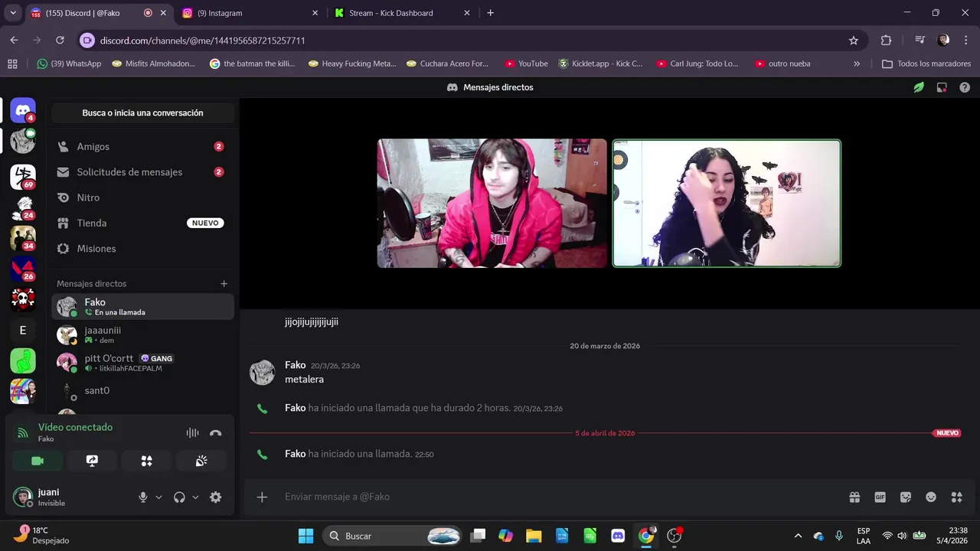Open Chrome extensions puzzle icon
This screenshot has width=980, height=551.
tap(886, 41)
